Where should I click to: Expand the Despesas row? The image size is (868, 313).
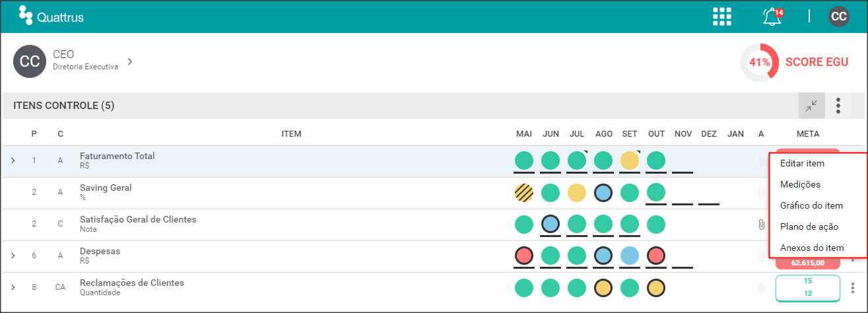(13, 256)
